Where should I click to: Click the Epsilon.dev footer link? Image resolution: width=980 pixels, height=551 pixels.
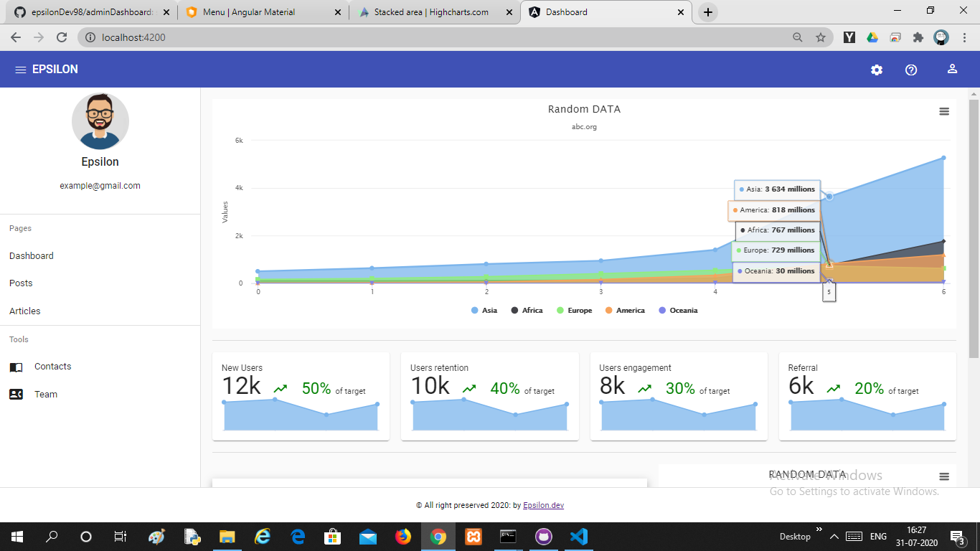(x=543, y=505)
